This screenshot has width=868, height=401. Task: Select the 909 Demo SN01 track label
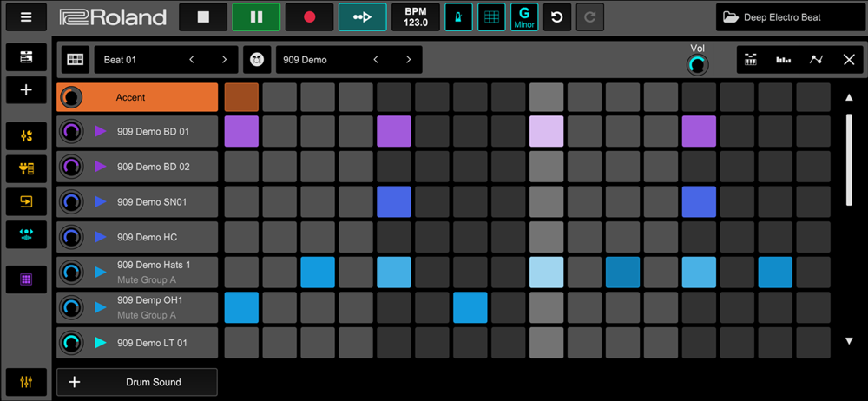coord(152,202)
